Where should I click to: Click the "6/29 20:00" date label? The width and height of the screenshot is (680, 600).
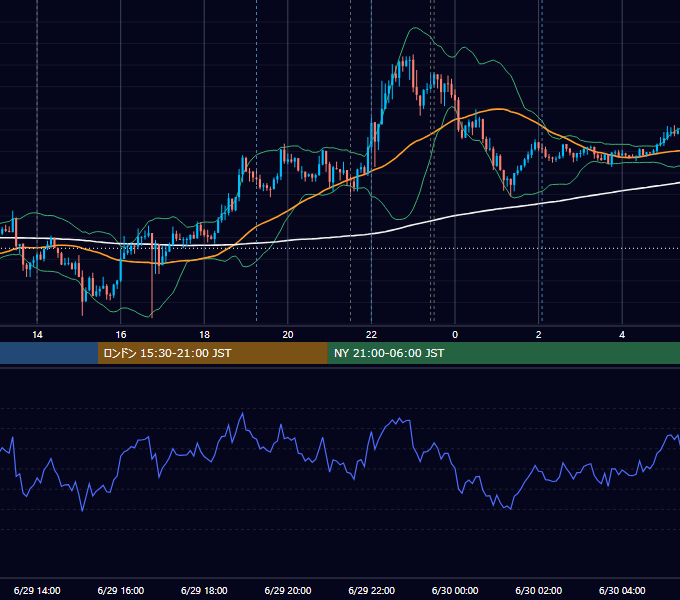point(288,590)
